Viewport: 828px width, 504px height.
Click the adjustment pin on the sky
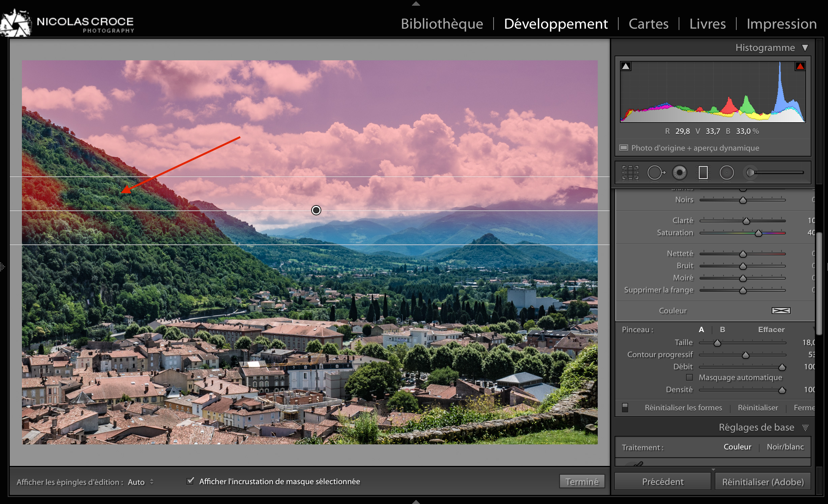click(x=316, y=210)
